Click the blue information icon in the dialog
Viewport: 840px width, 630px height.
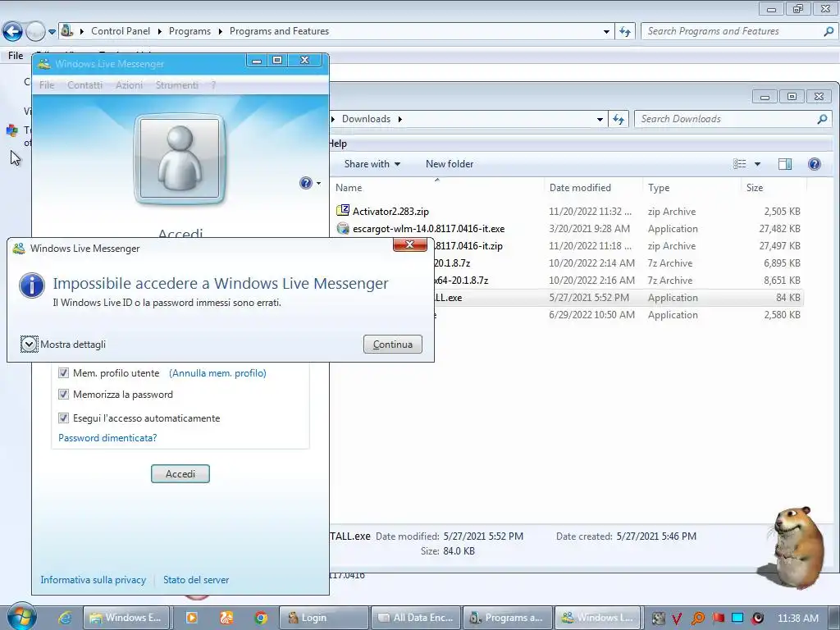pyautogui.click(x=32, y=285)
